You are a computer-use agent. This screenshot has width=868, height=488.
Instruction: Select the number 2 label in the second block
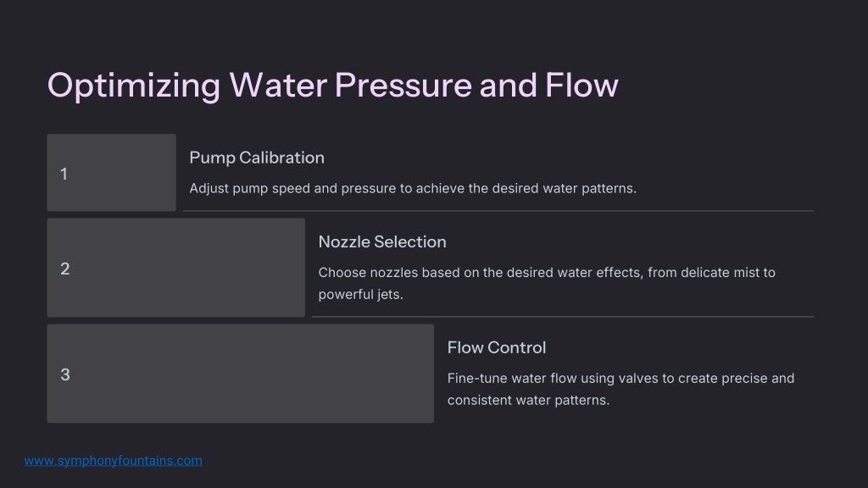[64, 269]
